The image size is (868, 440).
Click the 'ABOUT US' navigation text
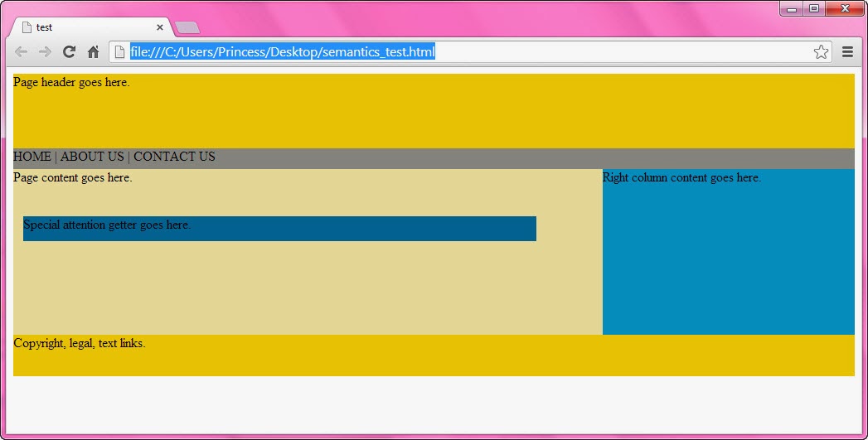[x=92, y=157]
